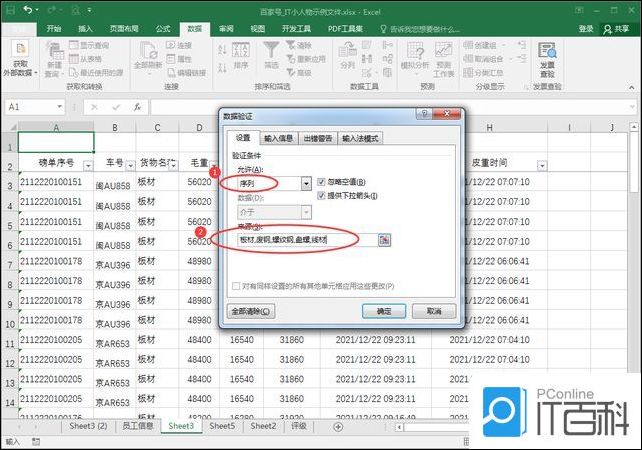This screenshot has width=642, height=450.
Task: Click the Edit Links icon
Action: 171,73
